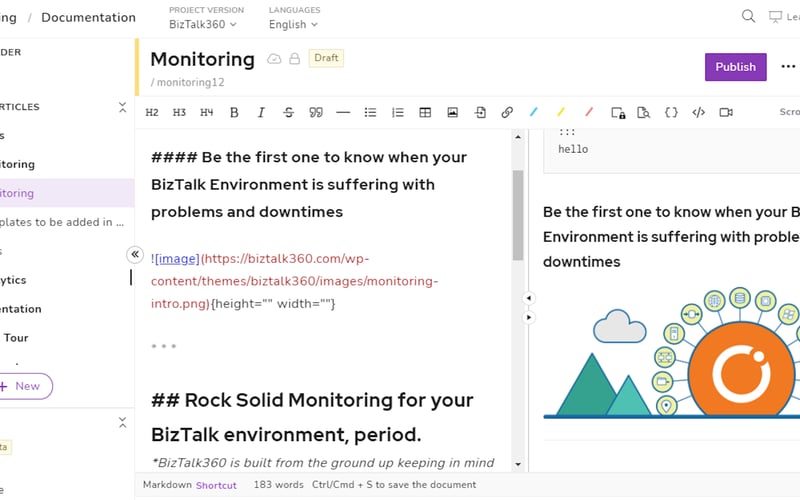800x500 pixels.
Task: Open the search icon in header
Action: coord(748,16)
